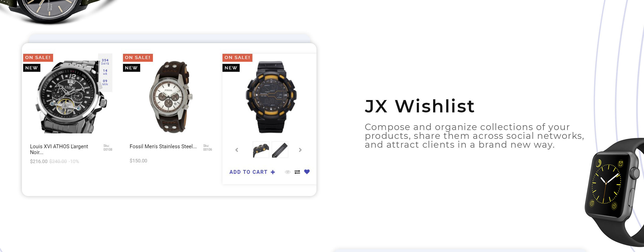Click the Louis XVI silver watch image
The image size is (644, 252).
point(71,97)
